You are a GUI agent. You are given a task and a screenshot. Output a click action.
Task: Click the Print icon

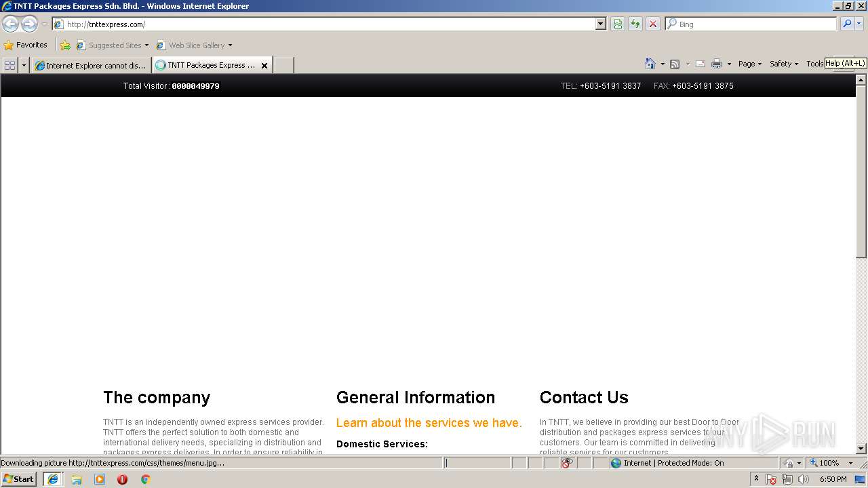pos(717,64)
